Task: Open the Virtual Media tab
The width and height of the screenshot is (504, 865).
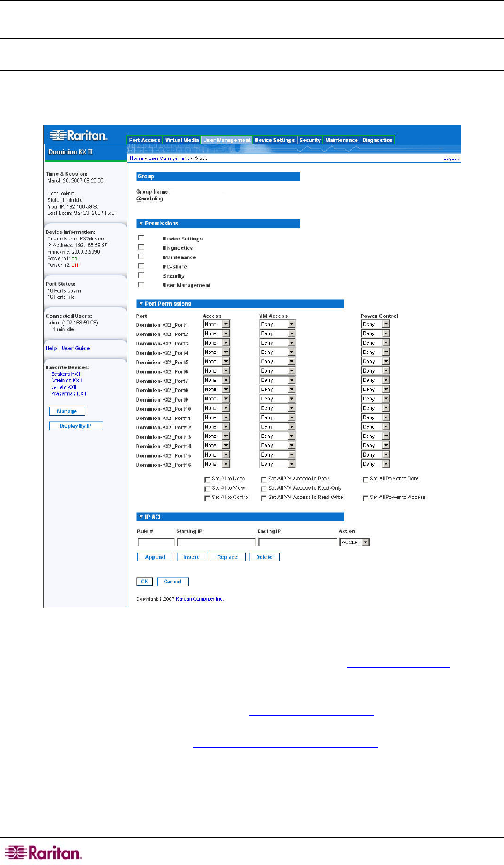Action: (182, 140)
